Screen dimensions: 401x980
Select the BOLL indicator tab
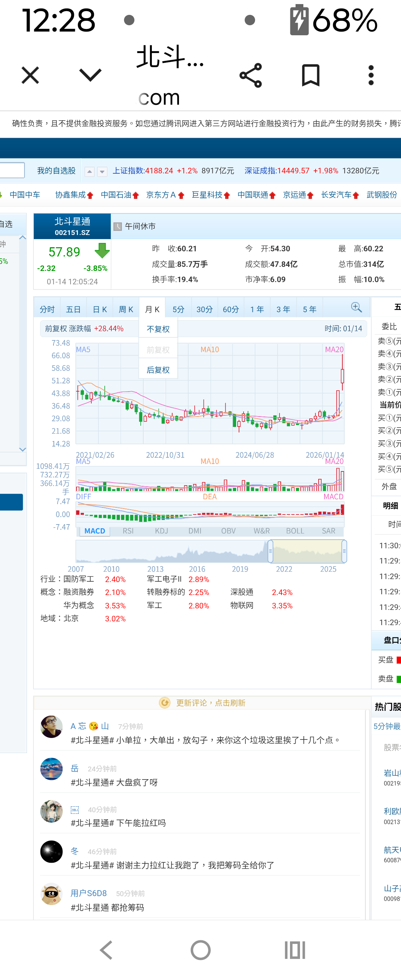(295, 531)
